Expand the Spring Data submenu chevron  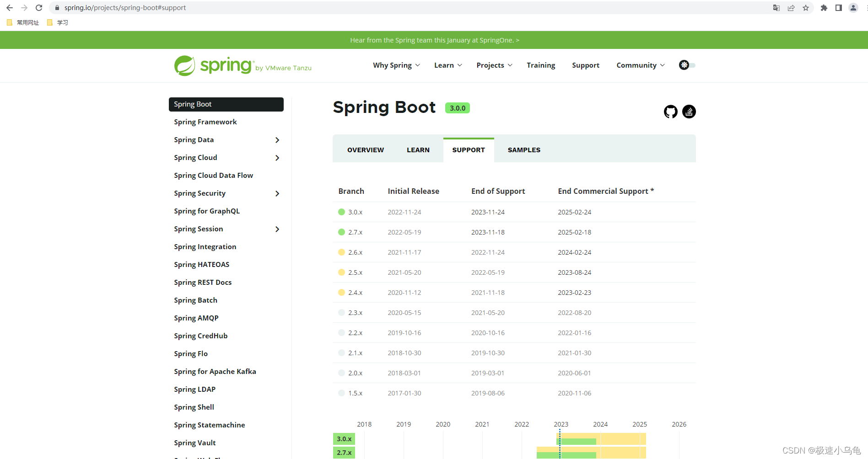(277, 140)
